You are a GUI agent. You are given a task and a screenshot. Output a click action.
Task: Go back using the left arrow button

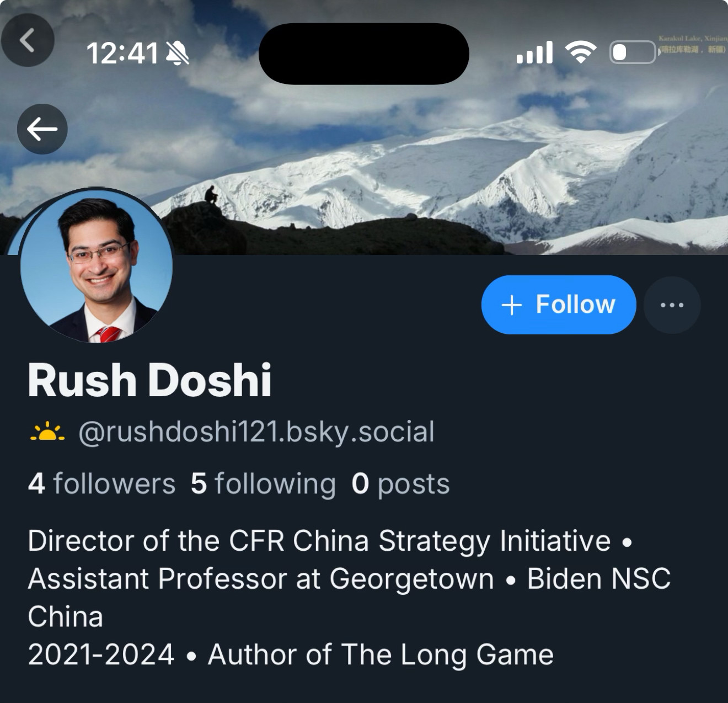tap(42, 129)
